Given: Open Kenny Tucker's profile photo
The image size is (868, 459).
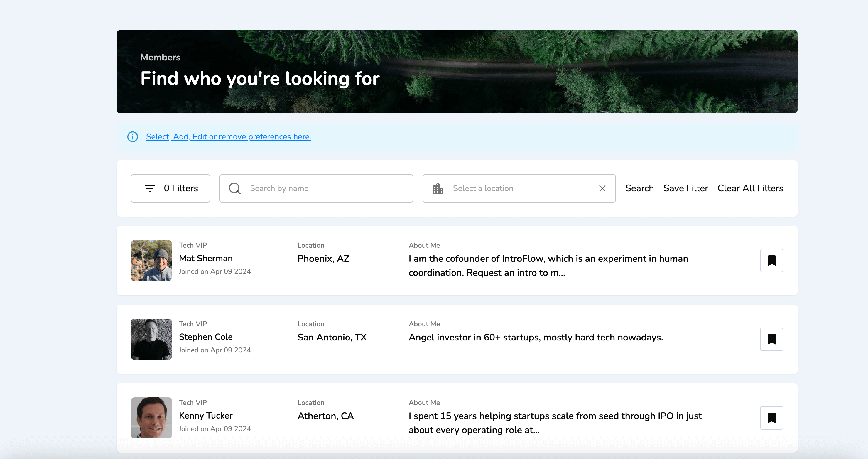Looking at the screenshot, I should point(151,418).
